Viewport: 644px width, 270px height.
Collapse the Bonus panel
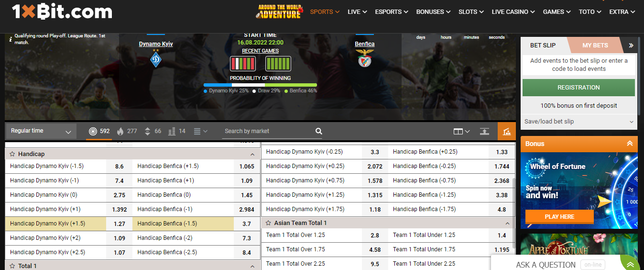630,144
